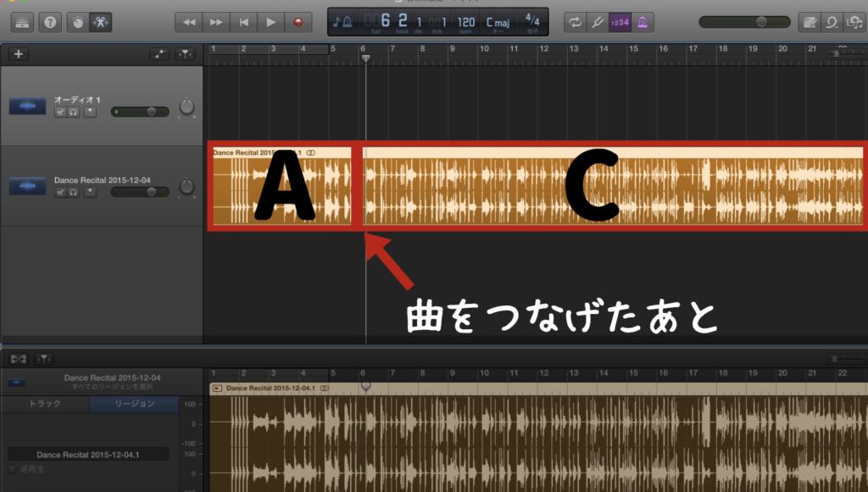This screenshot has width=868, height=492.
Task: Click the Dance Recital 2015-12-04.1 name field
Action: coord(88,455)
